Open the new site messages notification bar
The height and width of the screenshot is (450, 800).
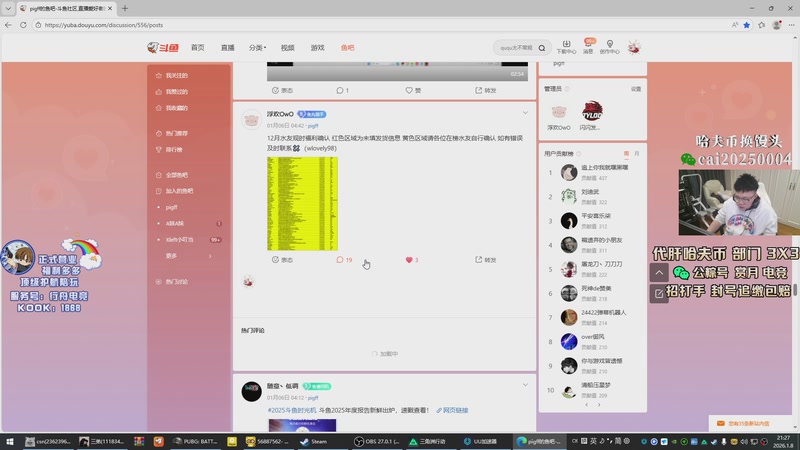click(x=749, y=423)
